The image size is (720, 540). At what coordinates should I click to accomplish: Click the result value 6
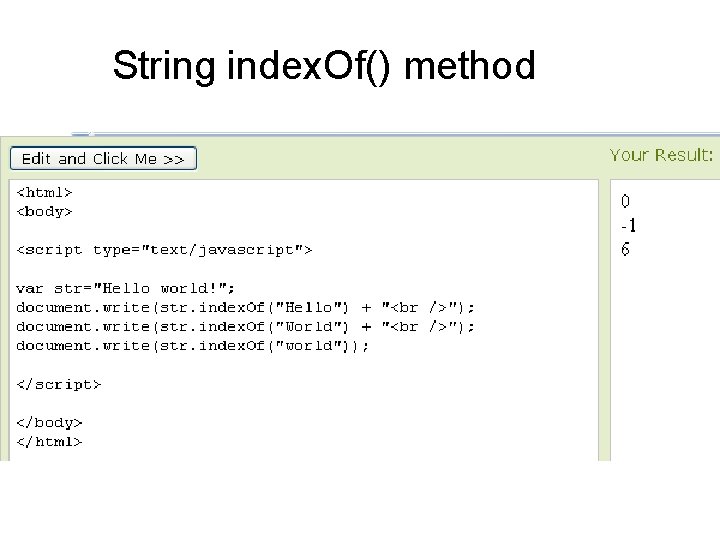pos(626,249)
